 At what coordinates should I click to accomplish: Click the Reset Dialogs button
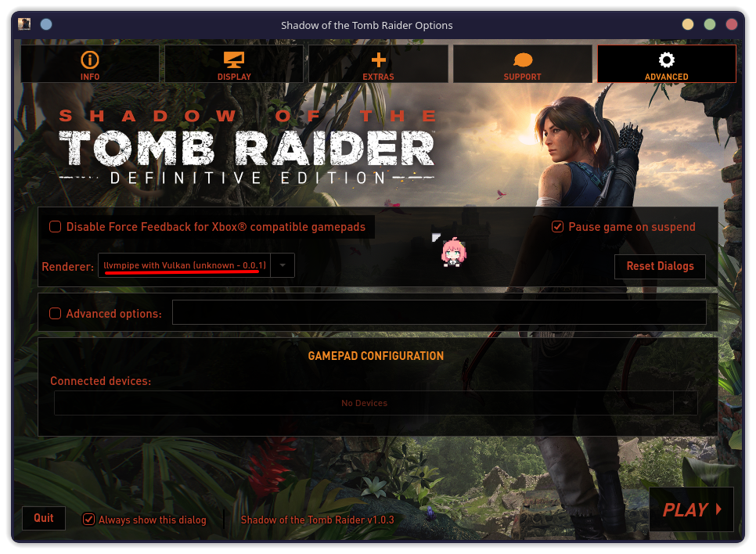coord(660,266)
